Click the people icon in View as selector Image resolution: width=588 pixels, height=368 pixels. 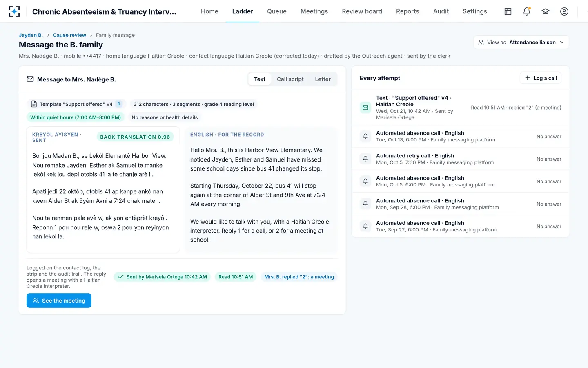(481, 42)
